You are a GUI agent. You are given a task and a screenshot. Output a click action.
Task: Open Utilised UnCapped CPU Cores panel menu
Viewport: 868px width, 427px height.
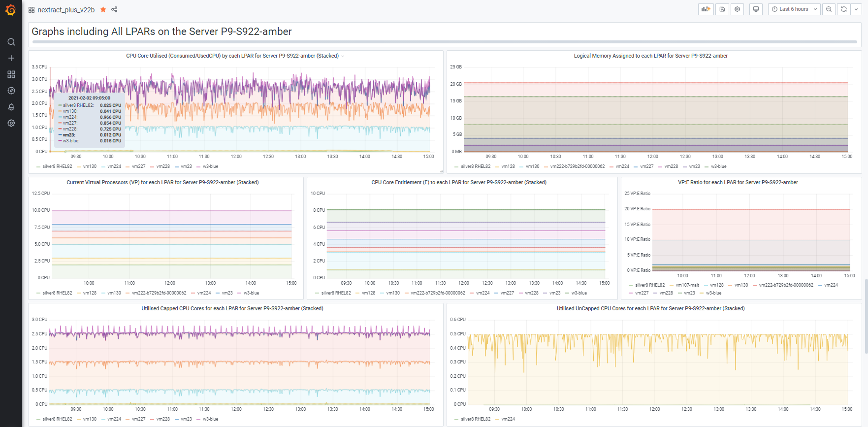(650, 309)
